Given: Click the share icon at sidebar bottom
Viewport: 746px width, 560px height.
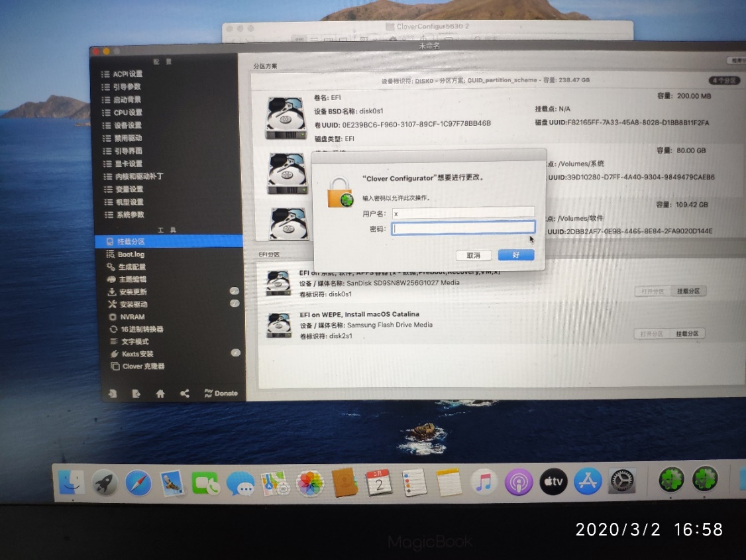Looking at the screenshot, I should click(x=185, y=394).
